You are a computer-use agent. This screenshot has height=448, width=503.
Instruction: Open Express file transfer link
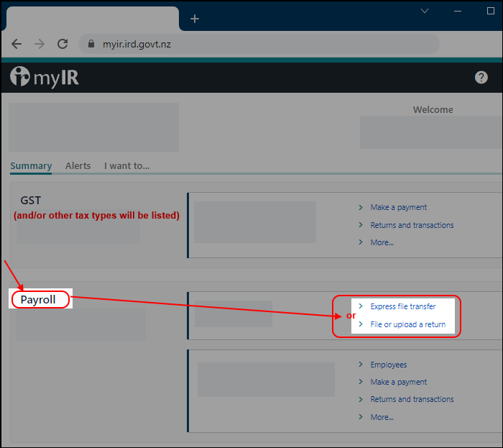tap(403, 306)
